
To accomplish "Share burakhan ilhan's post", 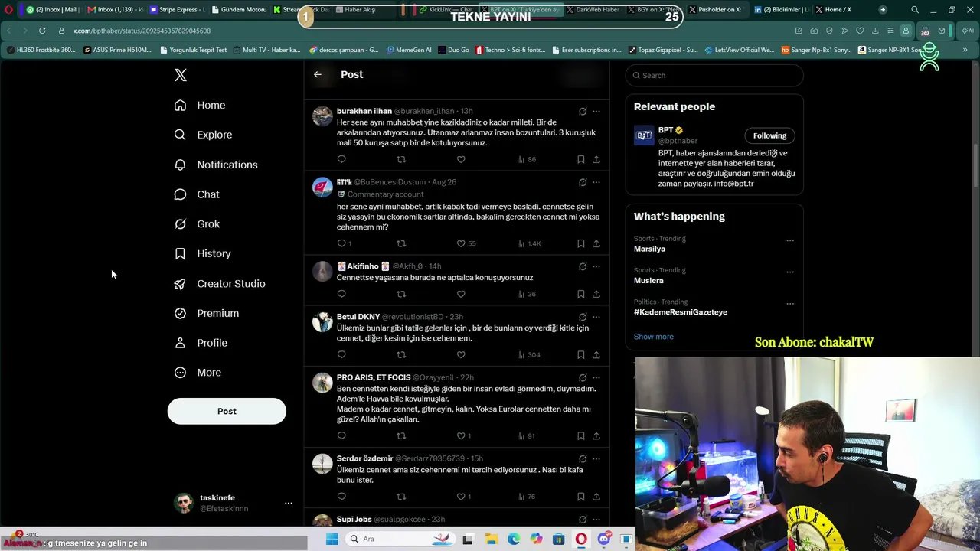I will point(596,159).
